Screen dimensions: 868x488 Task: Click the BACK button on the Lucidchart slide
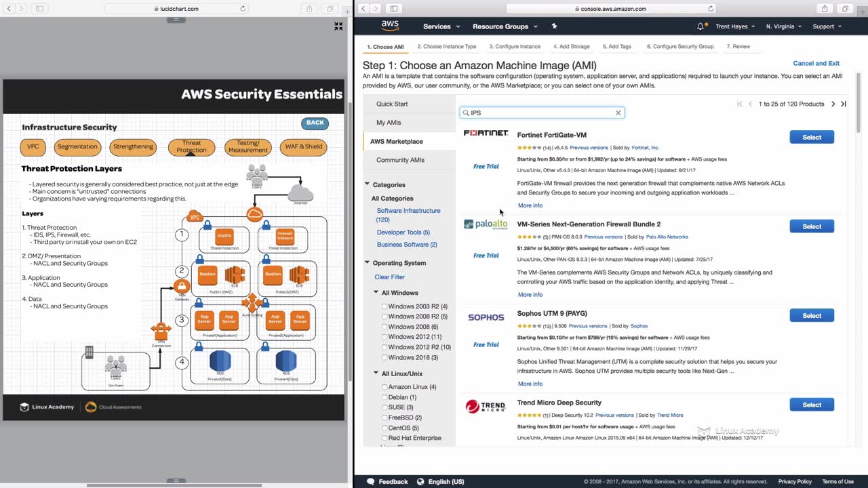tap(315, 123)
